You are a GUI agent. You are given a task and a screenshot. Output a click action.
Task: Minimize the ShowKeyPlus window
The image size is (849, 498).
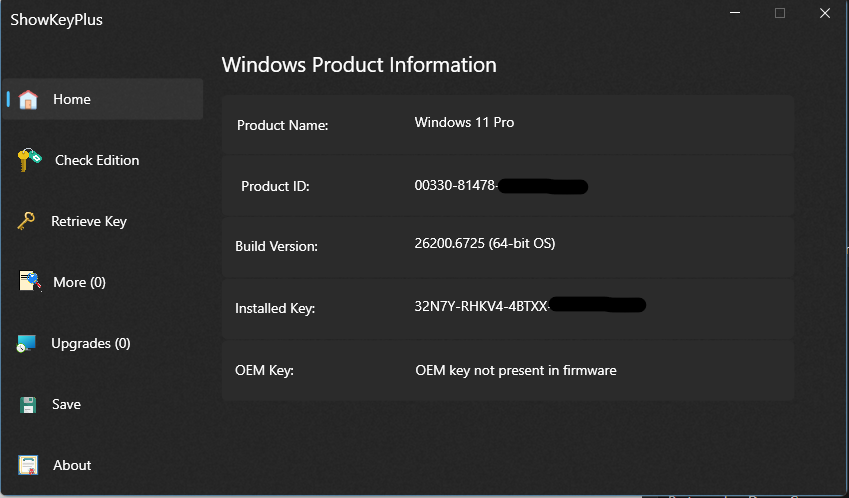click(x=735, y=13)
